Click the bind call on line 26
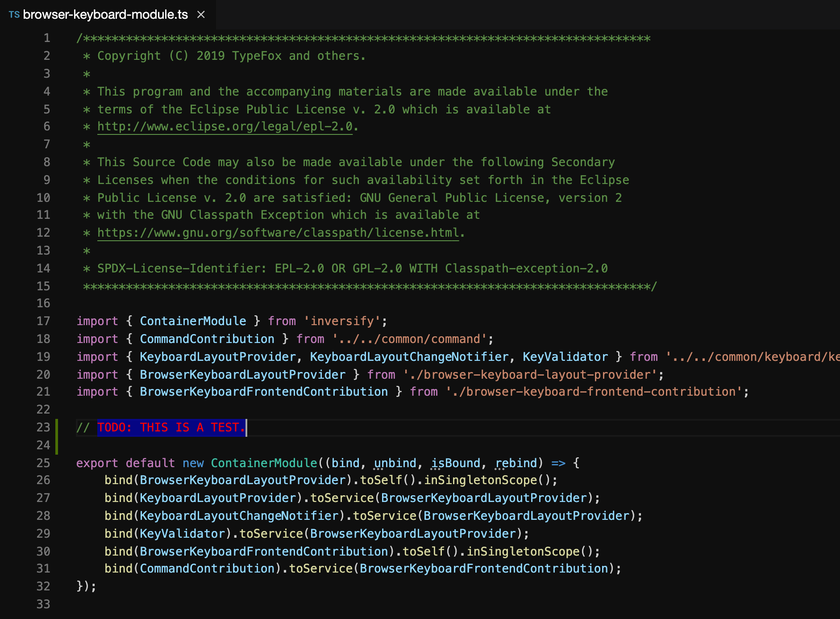 click(x=118, y=480)
